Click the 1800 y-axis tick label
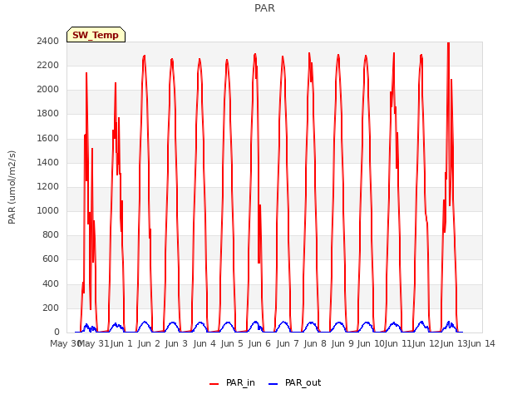 [48, 114]
